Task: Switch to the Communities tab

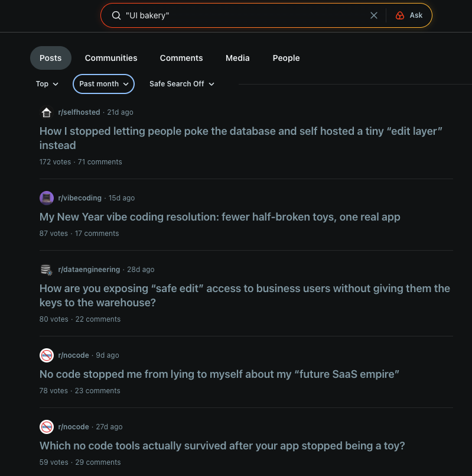Action: (x=110, y=58)
